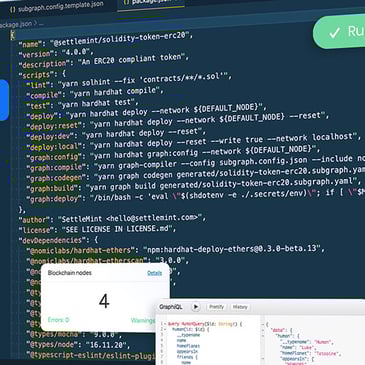Click the "deploy" script key
365x365 pixels.
click(x=42, y=116)
